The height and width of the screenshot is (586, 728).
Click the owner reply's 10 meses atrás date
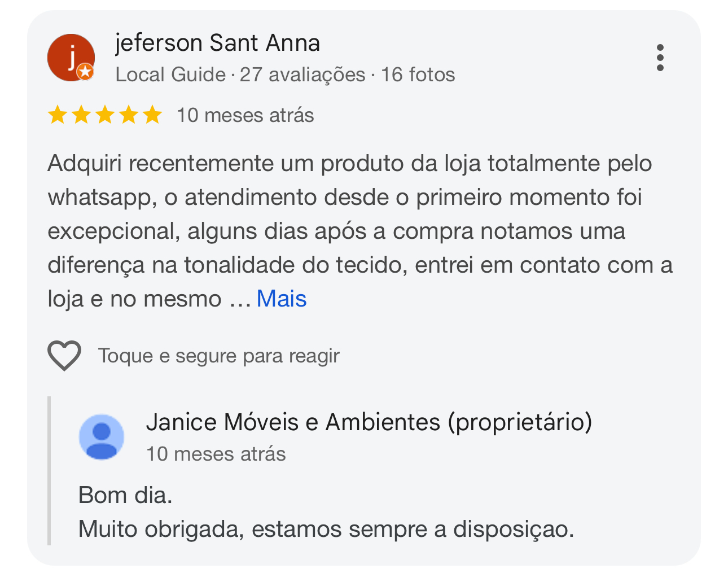pyautogui.click(x=216, y=454)
